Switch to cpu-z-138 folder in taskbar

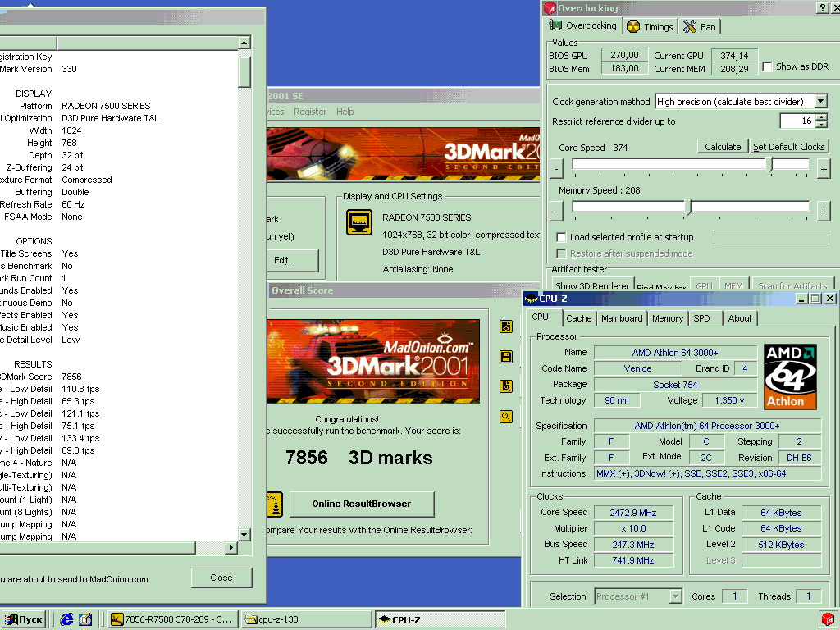coord(307,619)
